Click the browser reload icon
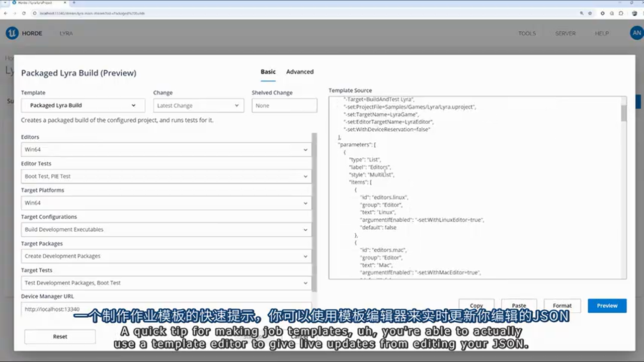This screenshot has height=362, width=644. [x=24, y=13]
